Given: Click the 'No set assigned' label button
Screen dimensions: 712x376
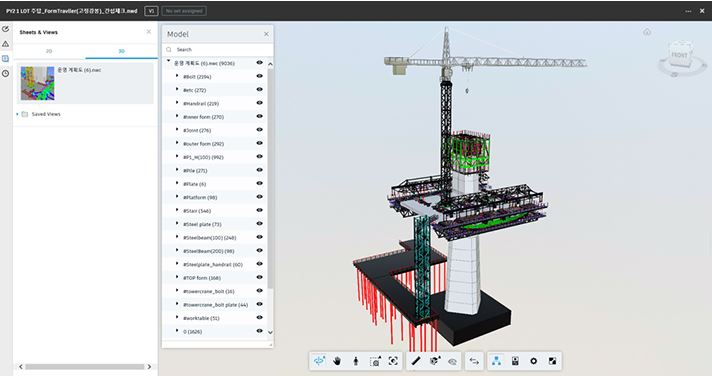Looking at the screenshot, I should (x=184, y=11).
